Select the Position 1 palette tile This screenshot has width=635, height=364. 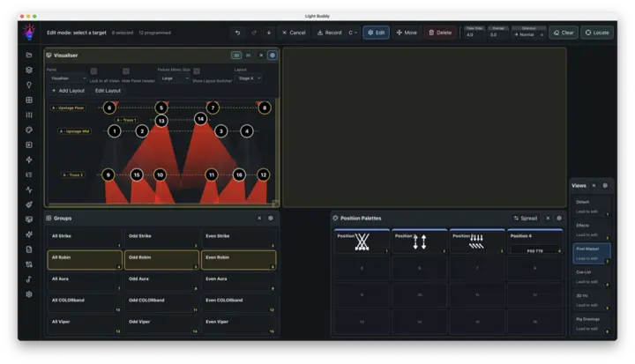tap(362, 241)
